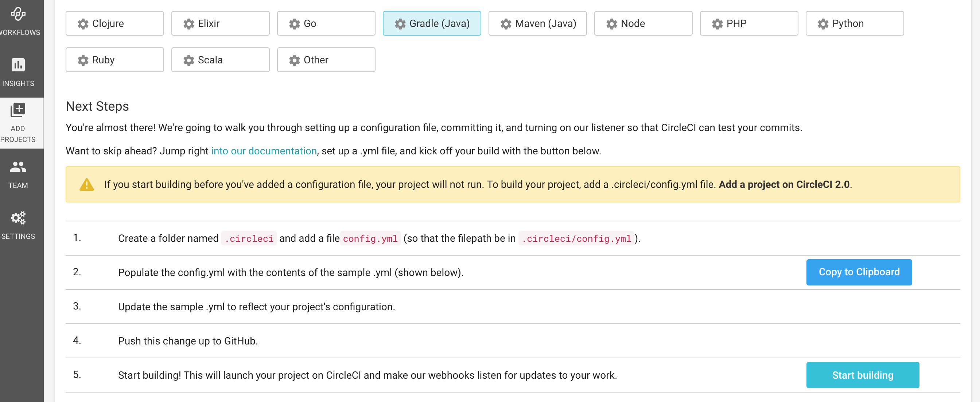Open the Team sidebar section

[18, 174]
